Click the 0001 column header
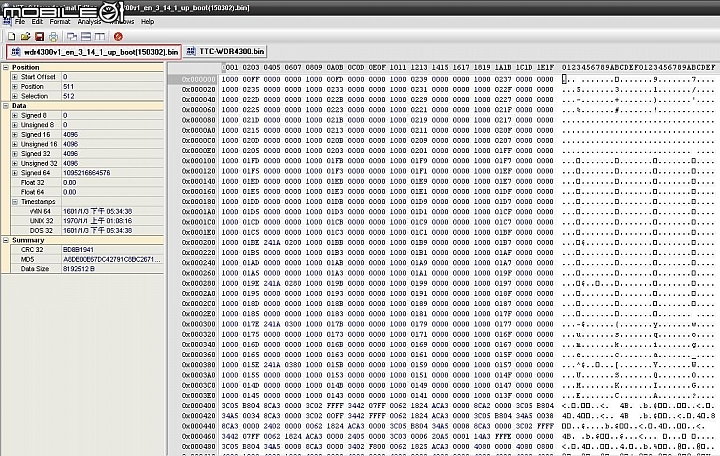The width and height of the screenshot is (720, 456). tap(230, 68)
